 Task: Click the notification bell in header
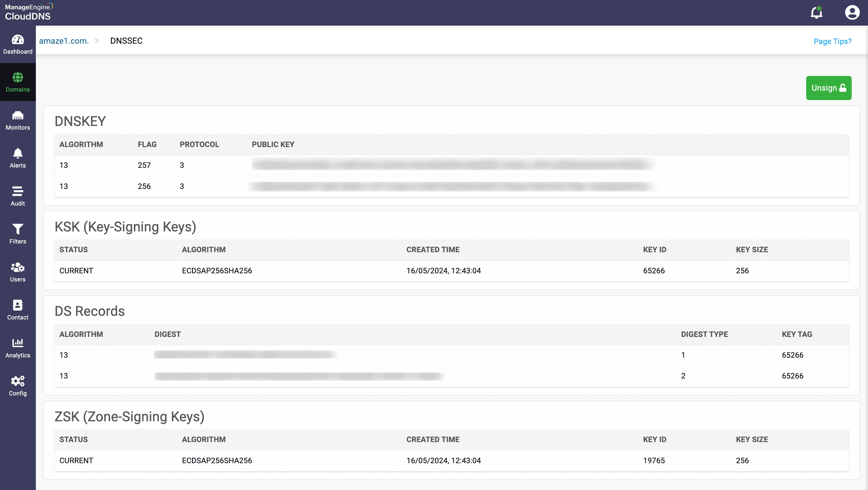coord(816,13)
